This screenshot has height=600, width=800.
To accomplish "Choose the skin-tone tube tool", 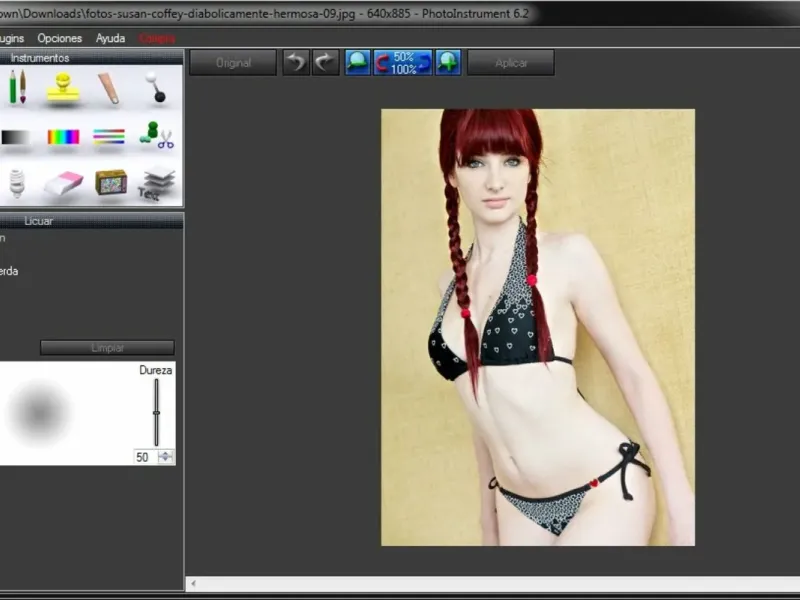I will click(108, 88).
